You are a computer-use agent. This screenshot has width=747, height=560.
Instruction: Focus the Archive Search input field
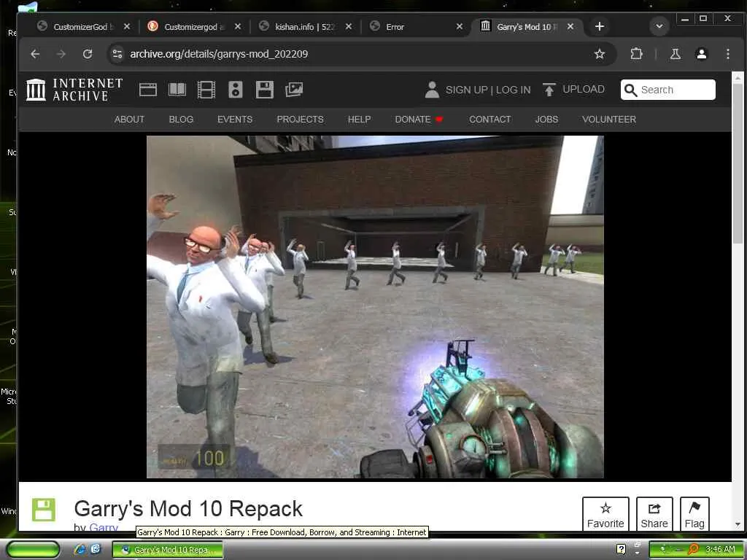[x=668, y=90]
